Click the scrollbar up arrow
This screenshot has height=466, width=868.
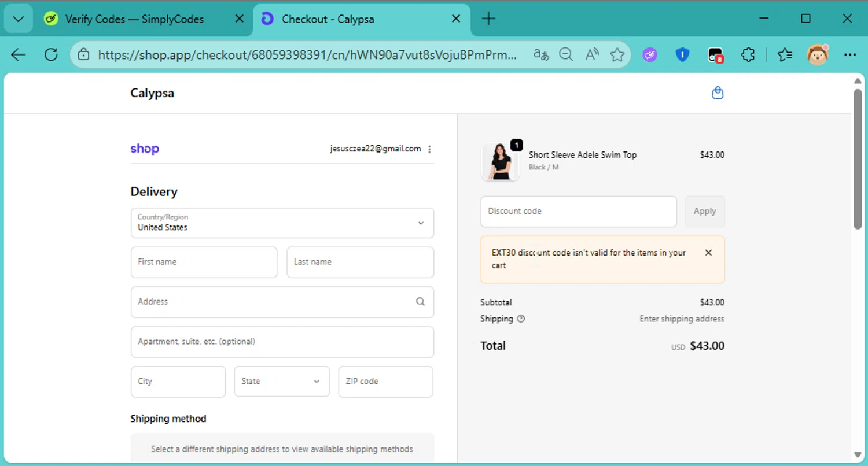858,80
